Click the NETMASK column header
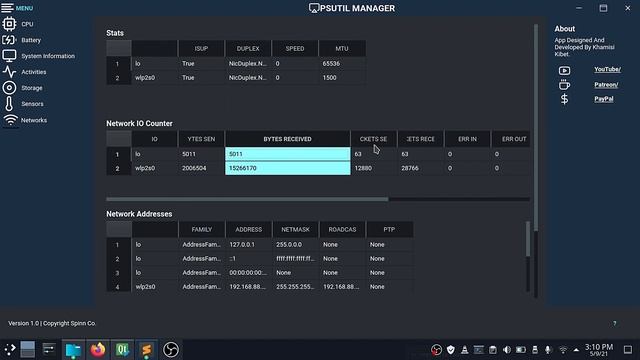The width and height of the screenshot is (640, 360). click(x=295, y=229)
